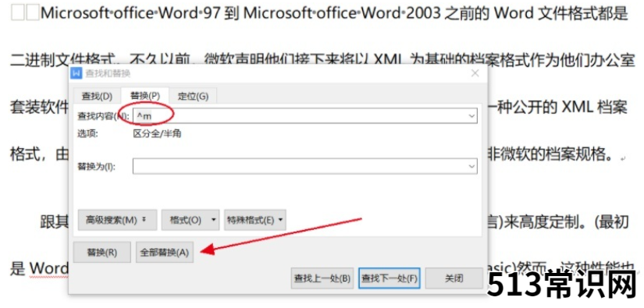Click the 查找下一处(F) button
This screenshot has width=644, height=308.
(x=390, y=278)
